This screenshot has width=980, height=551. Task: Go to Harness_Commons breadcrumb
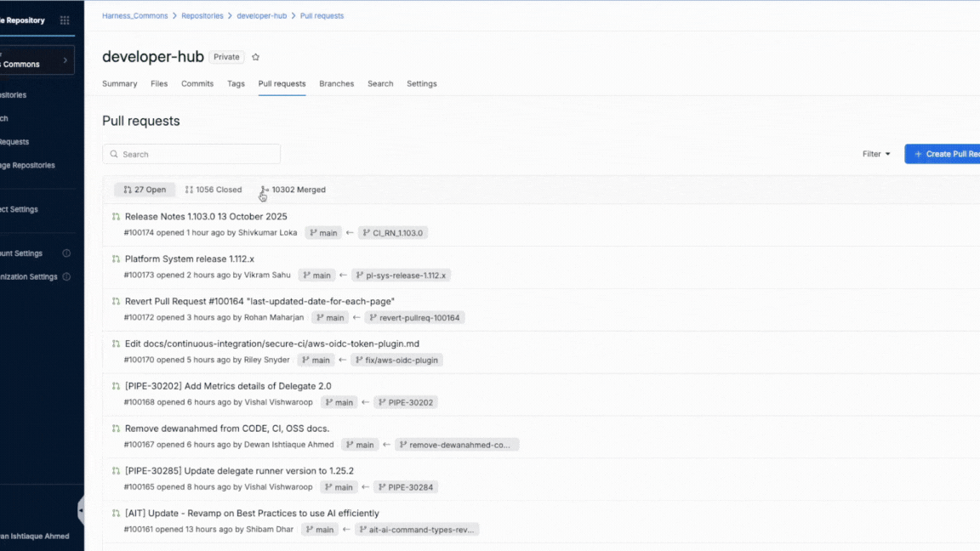click(x=135, y=16)
